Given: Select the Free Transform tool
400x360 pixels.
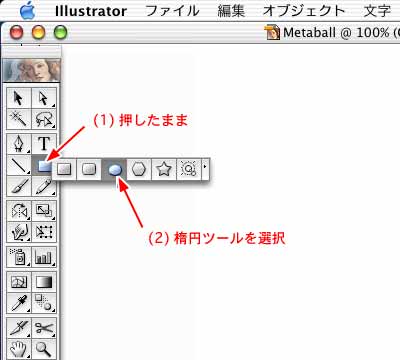Looking at the screenshot, I should click(x=44, y=232).
